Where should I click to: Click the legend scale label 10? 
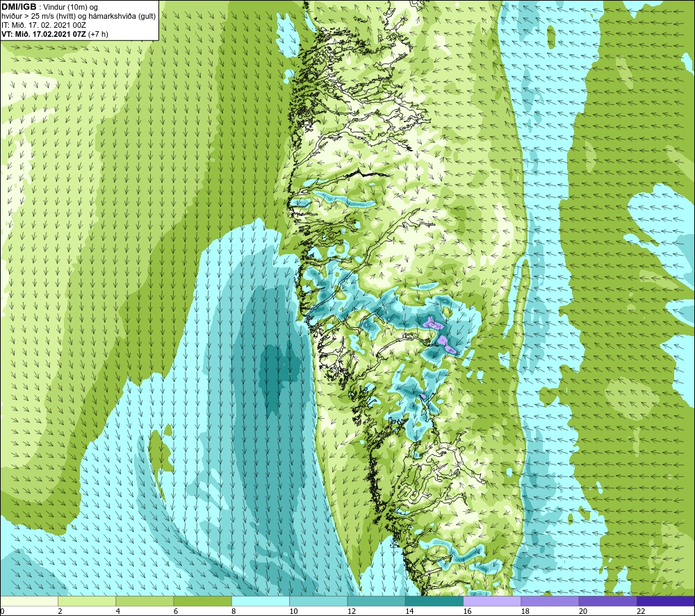294,611
